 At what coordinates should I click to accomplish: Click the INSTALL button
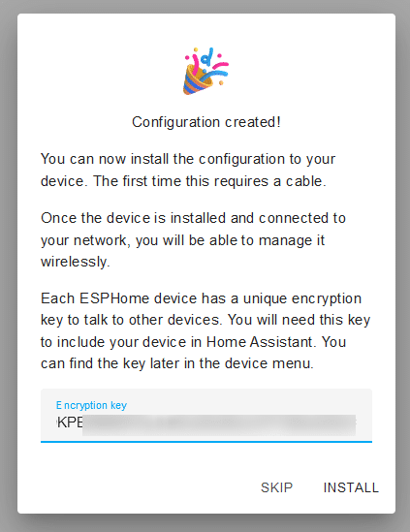point(351,487)
